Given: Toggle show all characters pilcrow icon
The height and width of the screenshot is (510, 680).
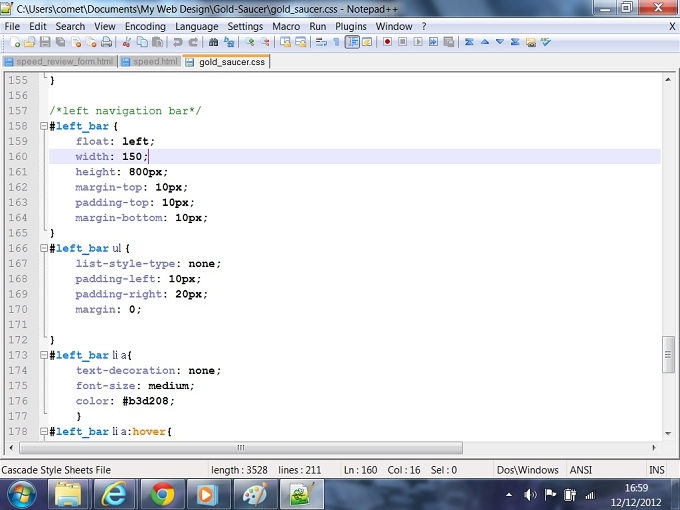Looking at the screenshot, I should (x=336, y=42).
